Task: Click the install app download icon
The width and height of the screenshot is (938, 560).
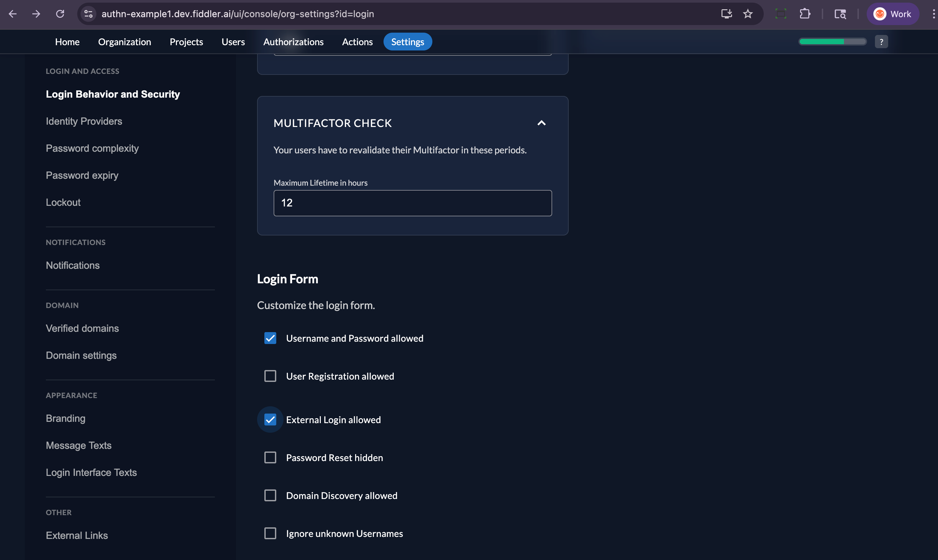Action: click(726, 14)
